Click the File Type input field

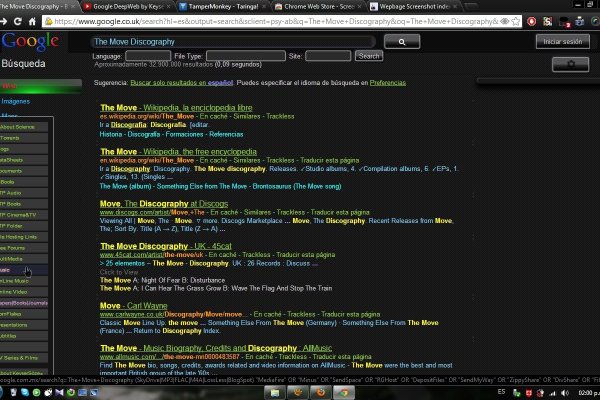tap(246, 56)
